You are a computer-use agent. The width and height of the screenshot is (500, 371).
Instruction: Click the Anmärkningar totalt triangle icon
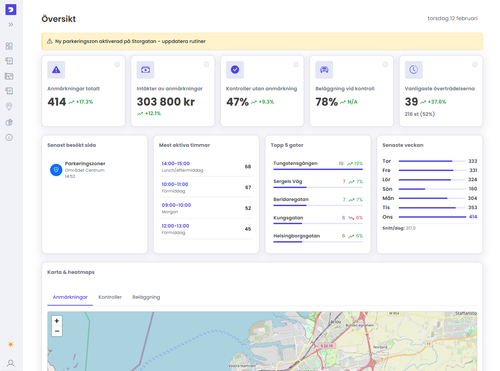[x=56, y=70]
